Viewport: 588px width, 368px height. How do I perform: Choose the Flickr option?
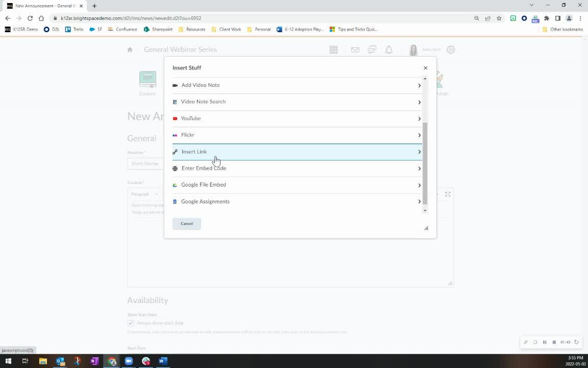coord(297,135)
